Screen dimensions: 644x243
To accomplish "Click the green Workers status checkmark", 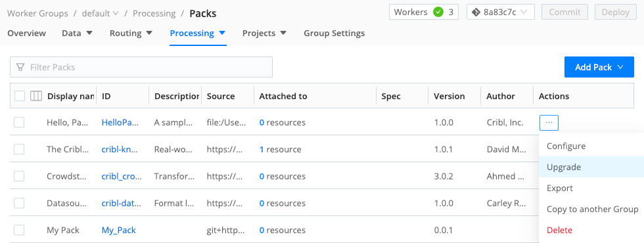I will pyautogui.click(x=438, y=12).
